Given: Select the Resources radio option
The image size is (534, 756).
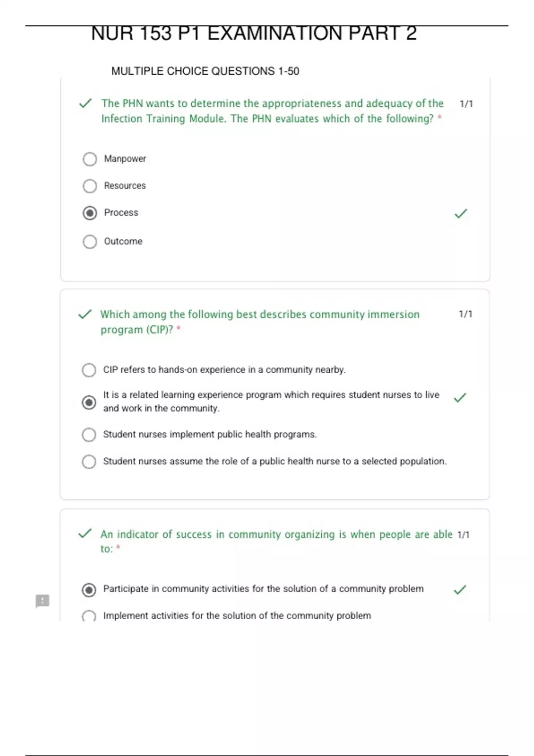Looking at the screenshot, I should 90,186.
